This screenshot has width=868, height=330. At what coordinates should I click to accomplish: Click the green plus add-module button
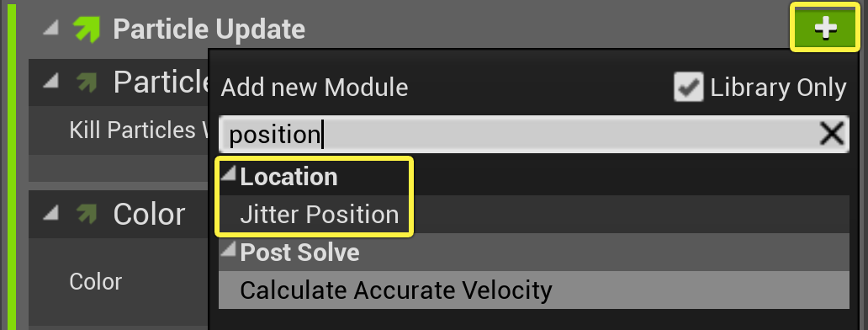pos(825,28)
